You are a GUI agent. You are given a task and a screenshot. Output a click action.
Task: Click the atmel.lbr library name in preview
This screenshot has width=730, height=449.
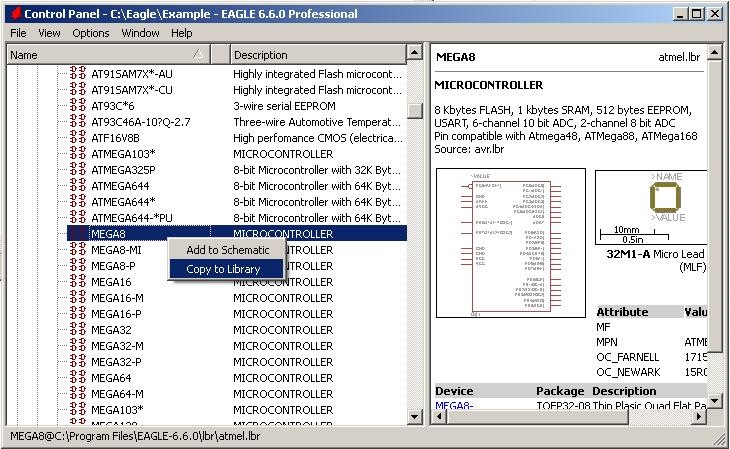[679, 57]
